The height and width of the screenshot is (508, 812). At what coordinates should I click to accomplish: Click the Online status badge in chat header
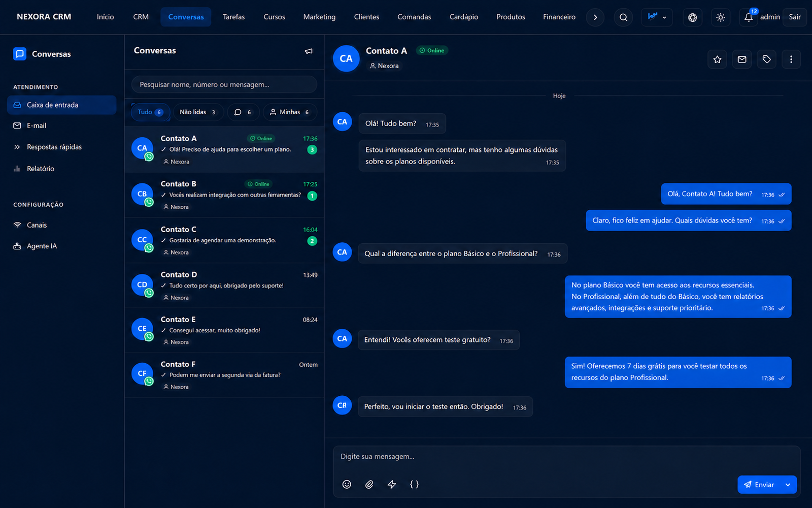[x=432, y=51]
